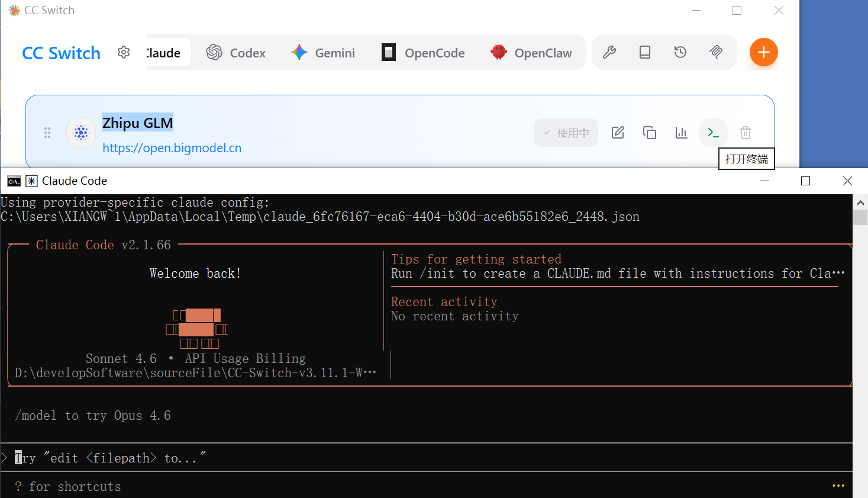
Task: Minimize the CC Switch window
Action: [696, 11]
